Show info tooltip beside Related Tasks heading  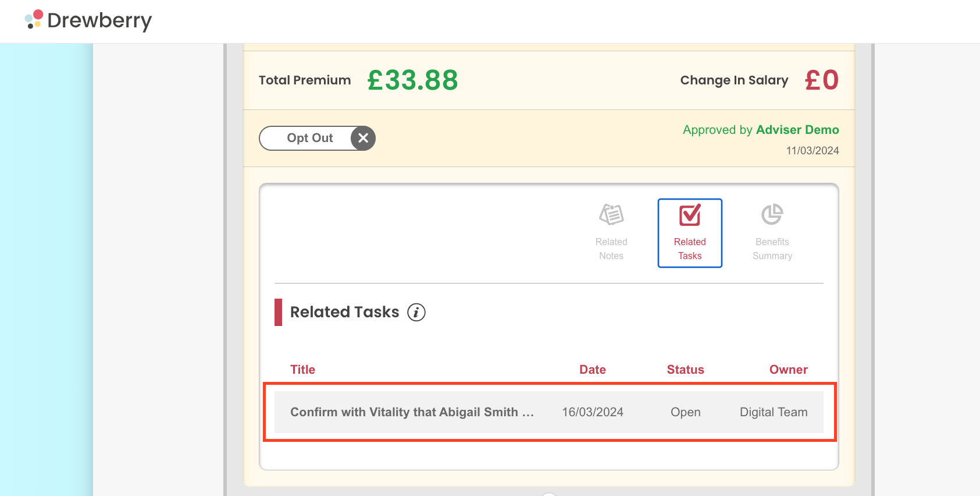tap(416, 313)
